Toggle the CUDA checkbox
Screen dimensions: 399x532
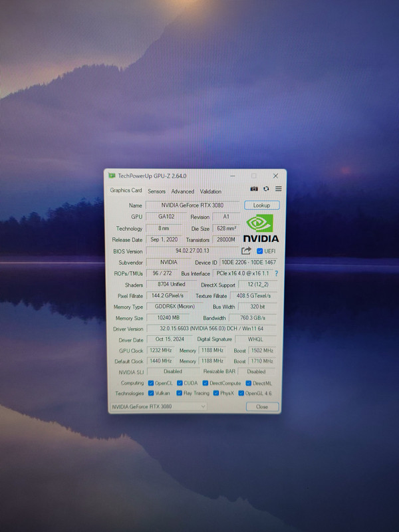tap(180, 383)
